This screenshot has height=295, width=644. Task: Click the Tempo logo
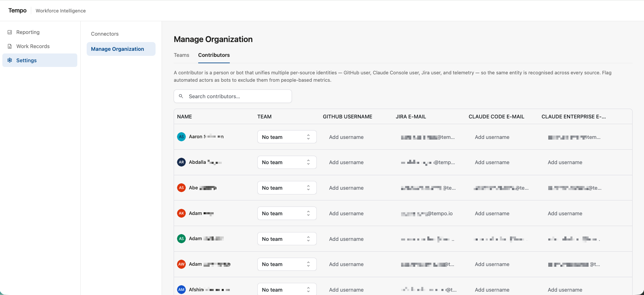click(17, 10)
